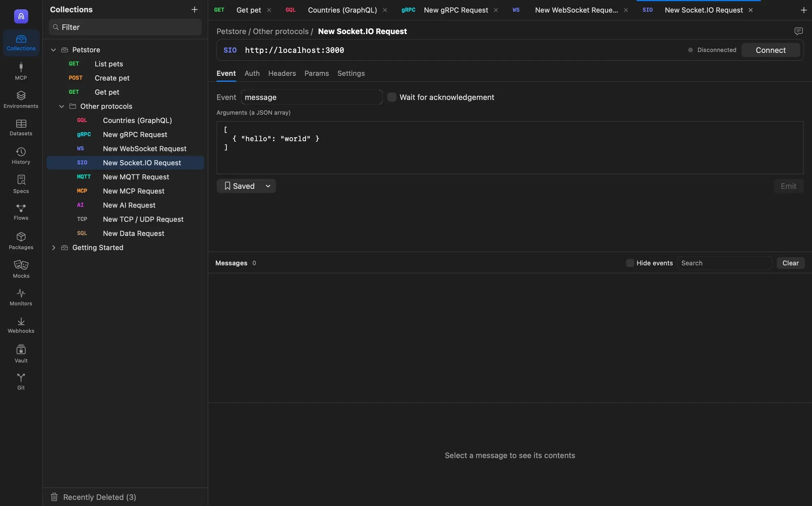Open New MCP Request
The height and width of the screenshot is (506, 812).
125,191
